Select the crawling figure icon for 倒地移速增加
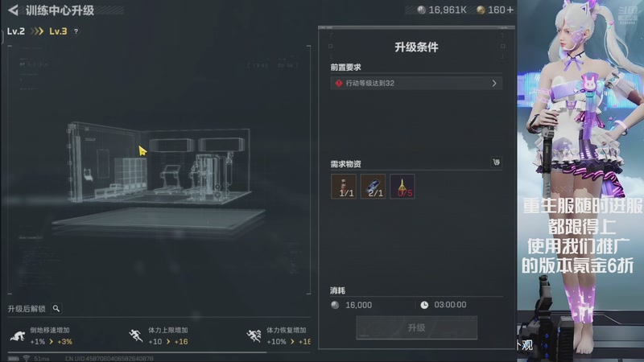This screenshot has width=644, height=362. (x=18, y=336)
